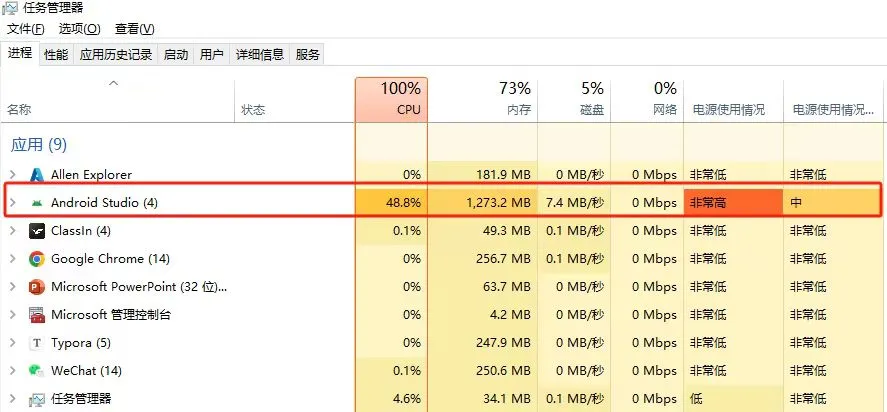This screenshot has width=887, height=412.
Task: Switch to the 详细信息 tab
Action: 260,54
